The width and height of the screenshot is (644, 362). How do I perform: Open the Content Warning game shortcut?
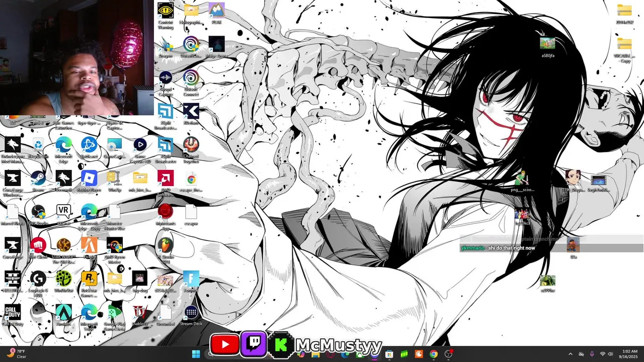coord(166,16)
